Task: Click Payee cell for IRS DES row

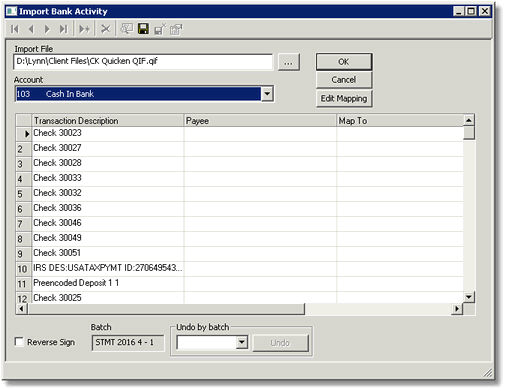Action: click(260, 269)
